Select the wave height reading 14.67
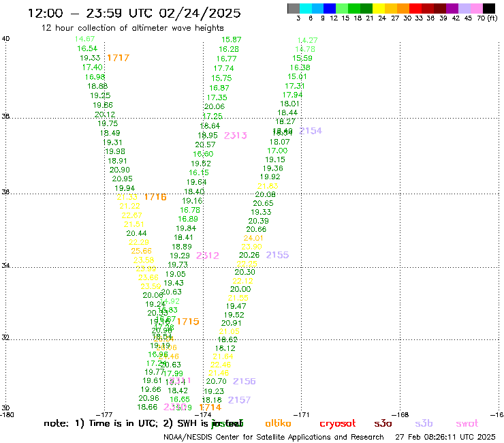This screenshot has height=443, width=504. [x=84, y=39]
